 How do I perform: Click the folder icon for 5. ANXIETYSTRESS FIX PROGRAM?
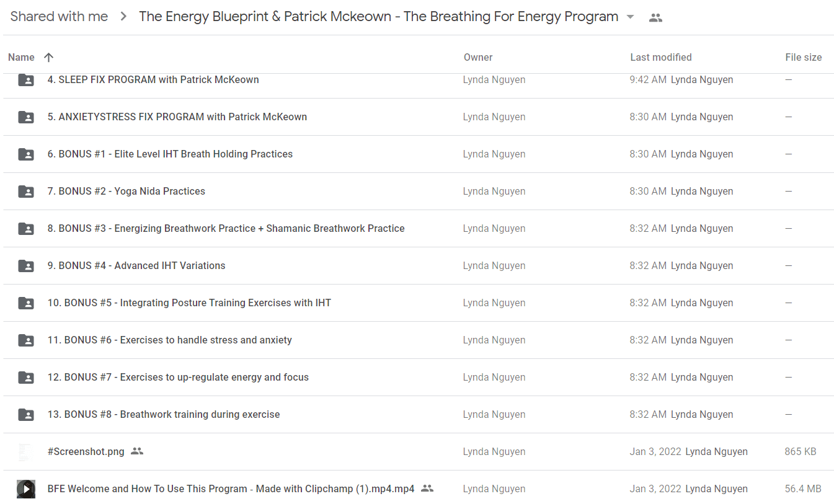tap(26, 117)
